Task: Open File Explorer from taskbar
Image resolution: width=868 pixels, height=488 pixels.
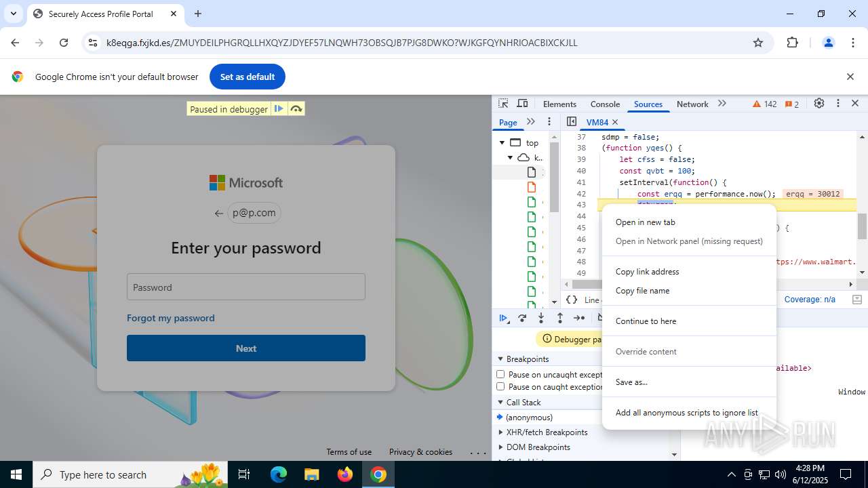Action: [311, 474]
